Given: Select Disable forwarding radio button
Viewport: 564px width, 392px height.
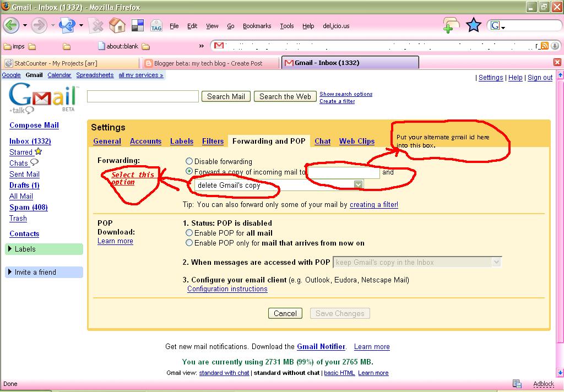Looking at the screenshot, I should 189,161.
